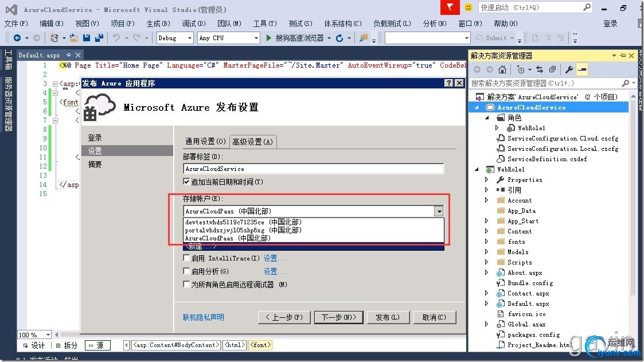644x362 pixels.
Task: Open the Architecture menu
Action: pyautogui.click(x=343, y=24)
